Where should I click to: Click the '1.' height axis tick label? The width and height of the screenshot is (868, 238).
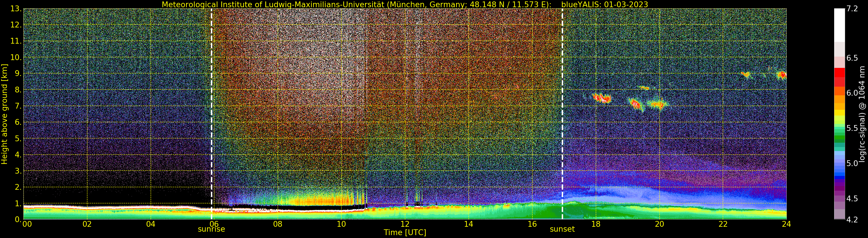(18, 203)
